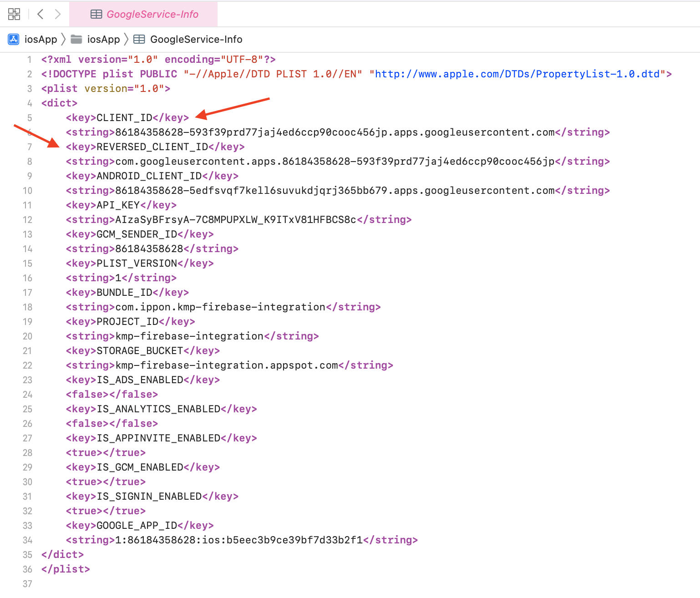Image resolution: width=700 pixels, height=598 pixels.
Task: Go forward with the right chevron arrow
Action: (57, 14)
